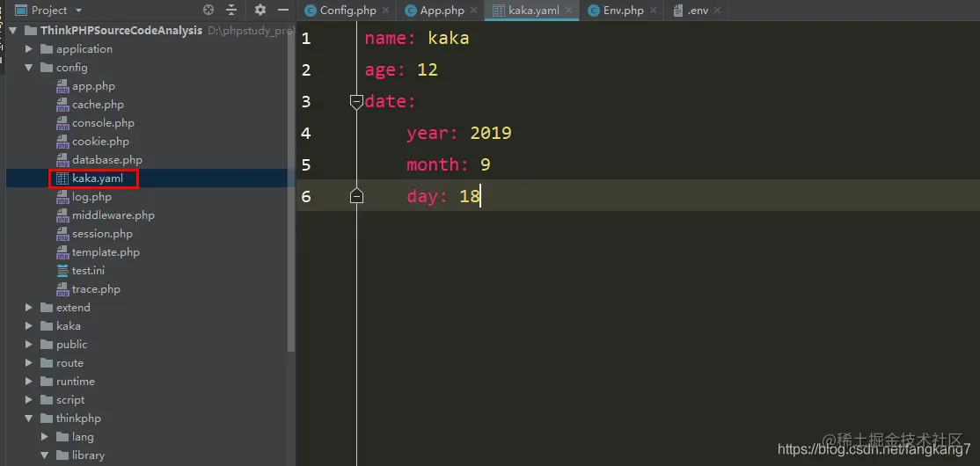Click the 'year: 2019' line
The image size is (980, 466).
point(458,133)
